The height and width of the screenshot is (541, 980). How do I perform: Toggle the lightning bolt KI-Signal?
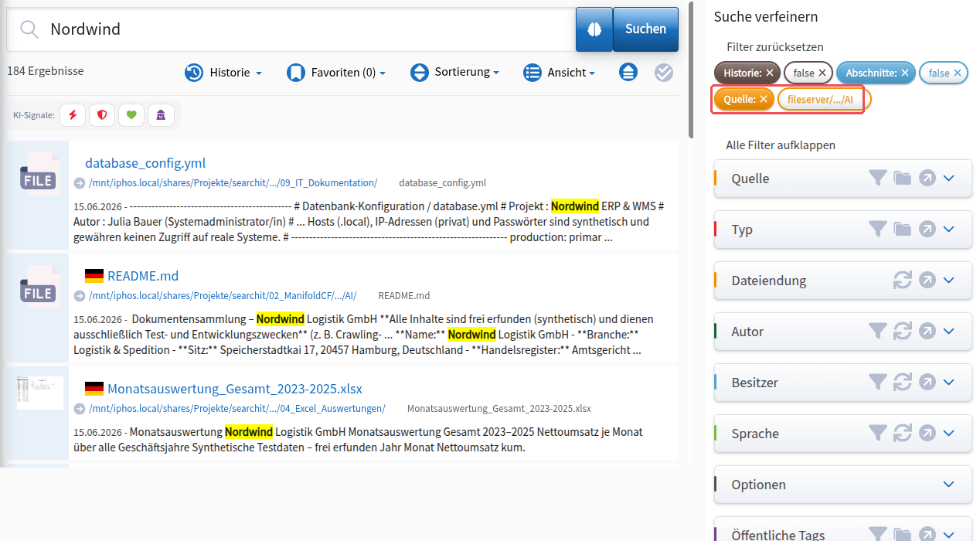point(73,115)
